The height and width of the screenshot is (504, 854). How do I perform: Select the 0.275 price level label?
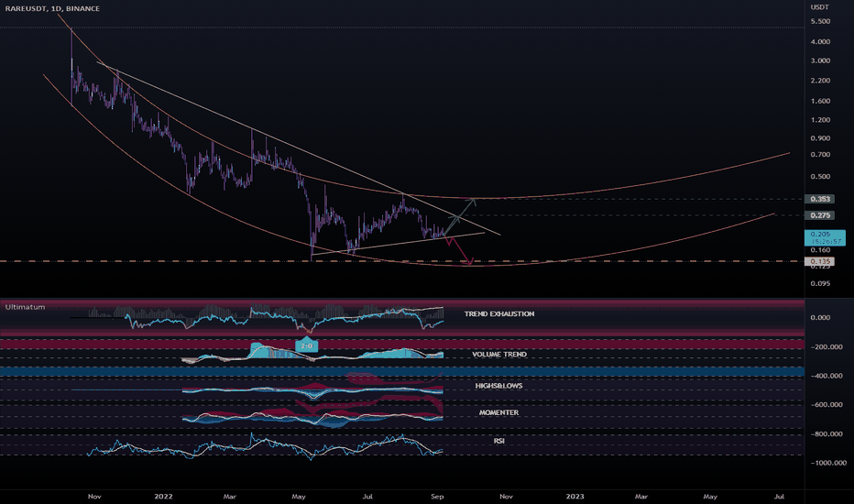[x=820, y=215]
